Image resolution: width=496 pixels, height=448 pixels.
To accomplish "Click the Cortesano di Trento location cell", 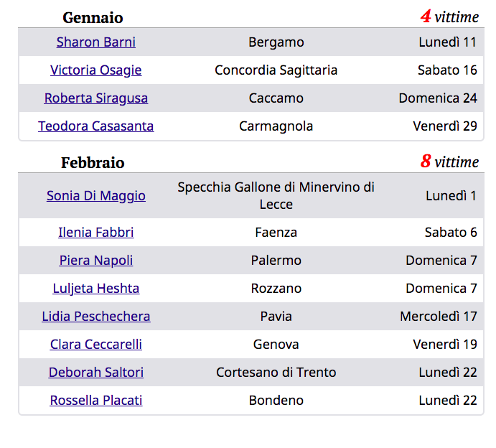I will (276, 373).
